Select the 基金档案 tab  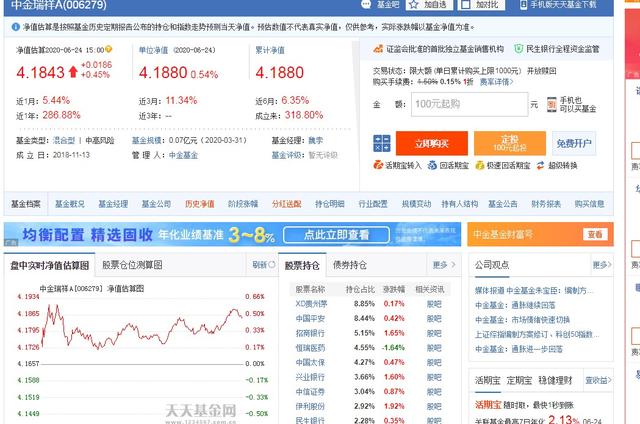point(26,204)
